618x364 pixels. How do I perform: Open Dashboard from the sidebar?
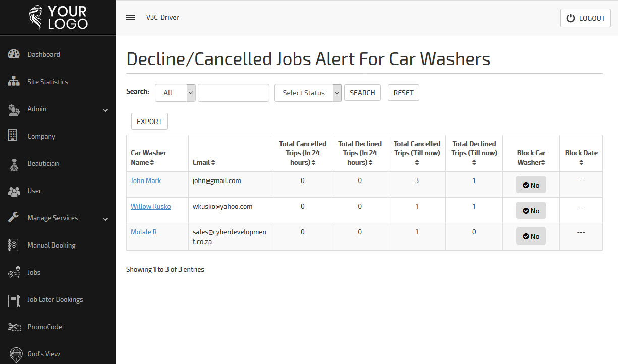click(x=43, y=54)
